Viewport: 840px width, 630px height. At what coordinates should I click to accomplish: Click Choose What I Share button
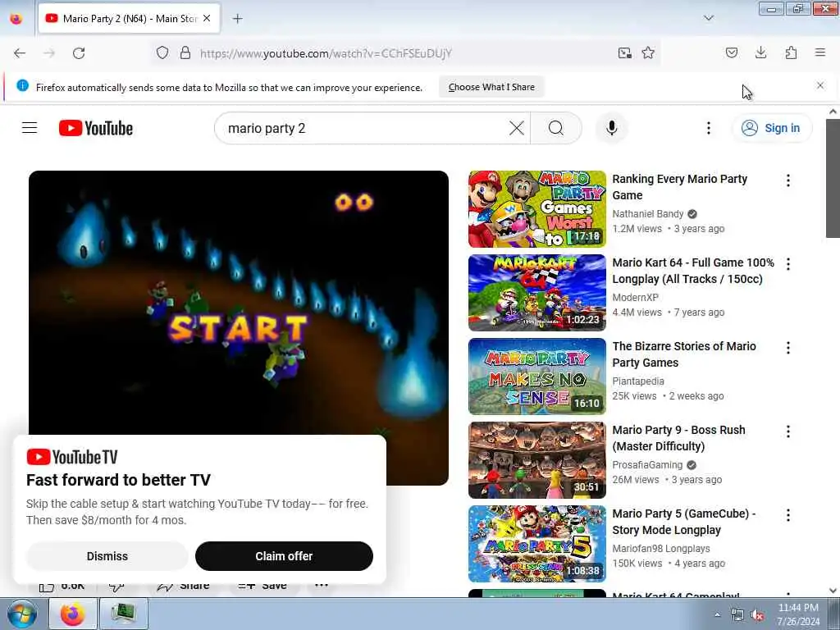tap(491, 87)
